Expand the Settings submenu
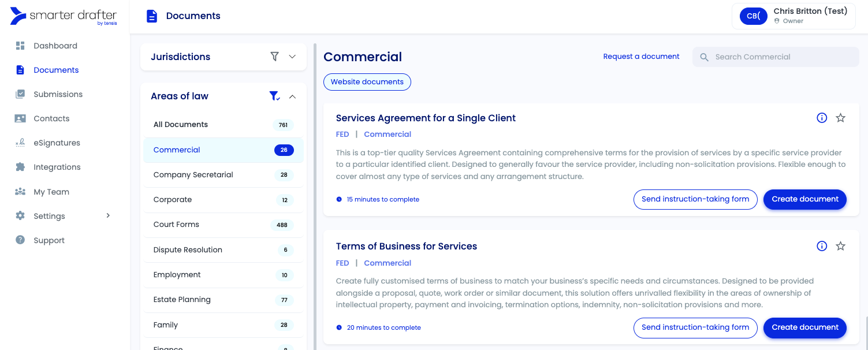 [107, 215]
